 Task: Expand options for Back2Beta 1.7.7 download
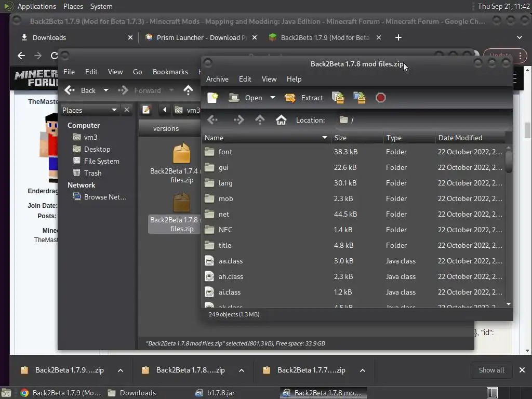click(x=363, y=370)
